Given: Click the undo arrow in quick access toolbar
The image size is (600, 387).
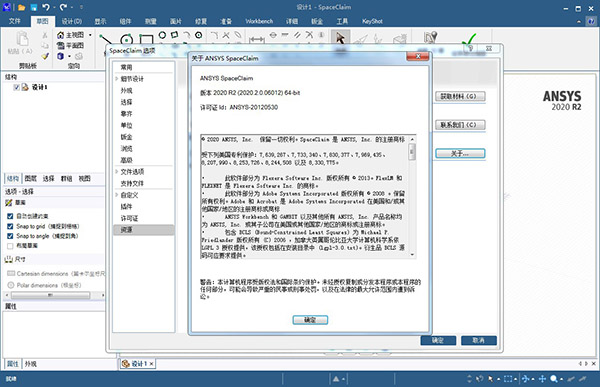Looking at the screenshot, I should click(46, 7).
